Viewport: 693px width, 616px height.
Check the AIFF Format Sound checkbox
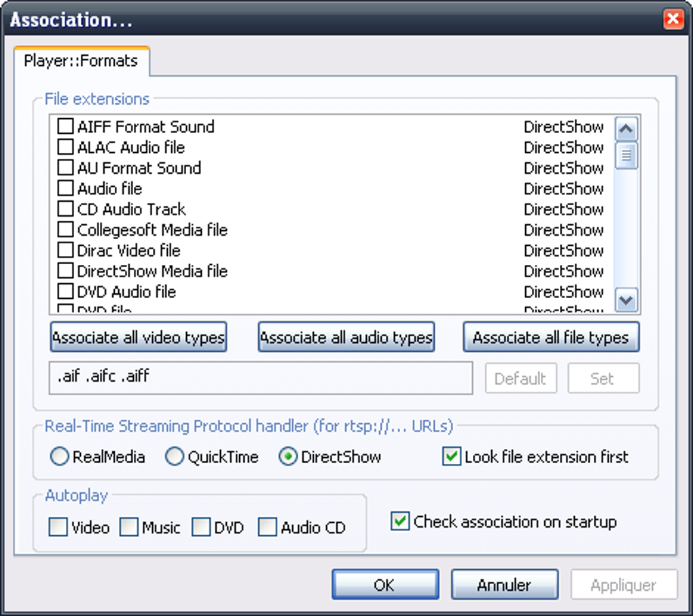65,127
